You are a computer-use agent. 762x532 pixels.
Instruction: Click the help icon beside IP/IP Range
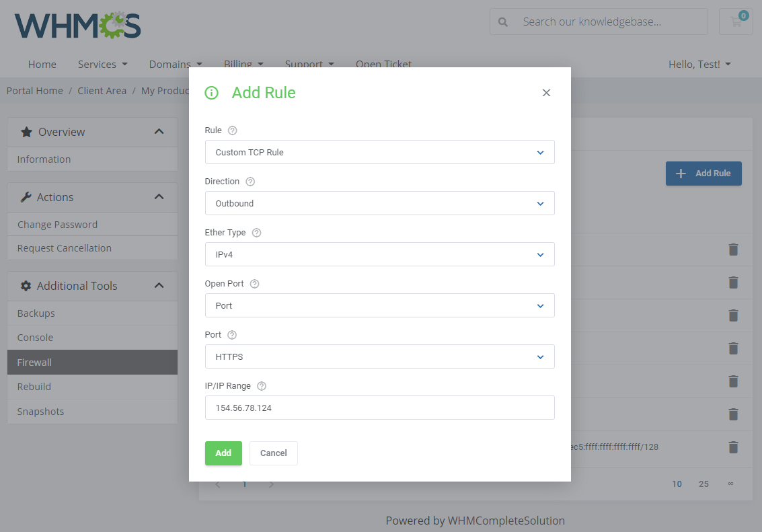261,385
